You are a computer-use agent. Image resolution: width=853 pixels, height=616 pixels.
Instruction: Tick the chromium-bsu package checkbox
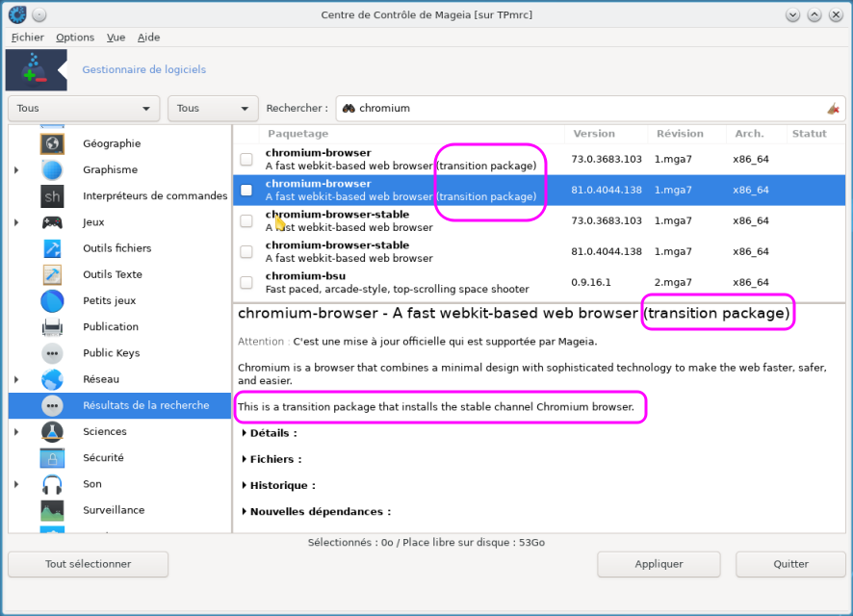246,283
